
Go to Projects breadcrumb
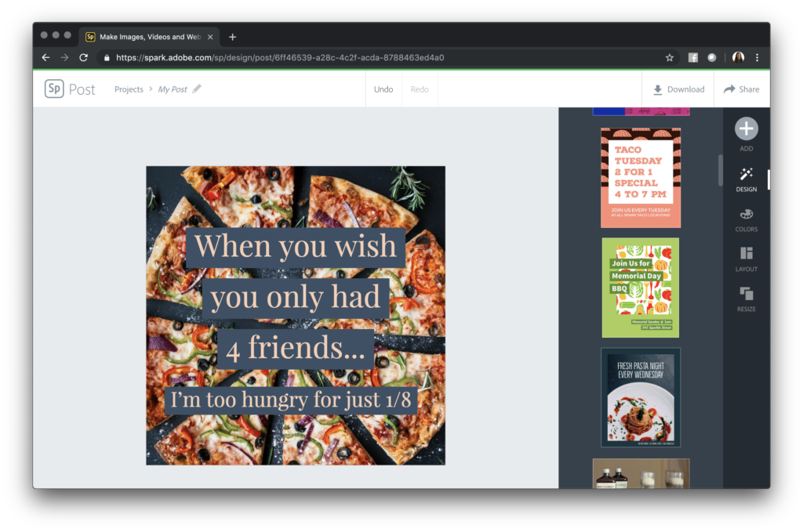[x=129, y=89]
